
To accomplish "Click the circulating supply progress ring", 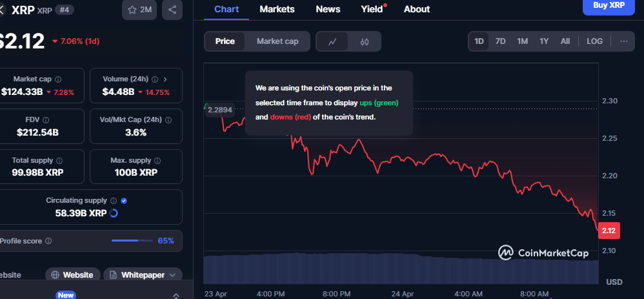I will 114,213.
